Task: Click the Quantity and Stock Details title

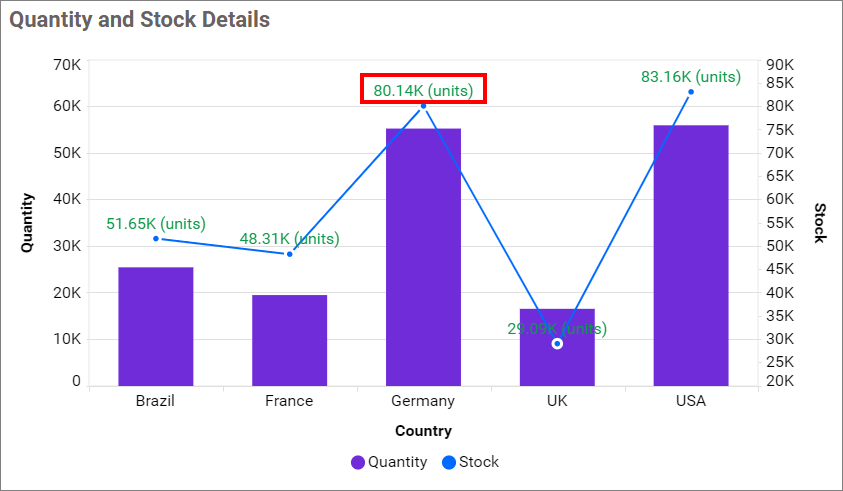Action: 140,19
